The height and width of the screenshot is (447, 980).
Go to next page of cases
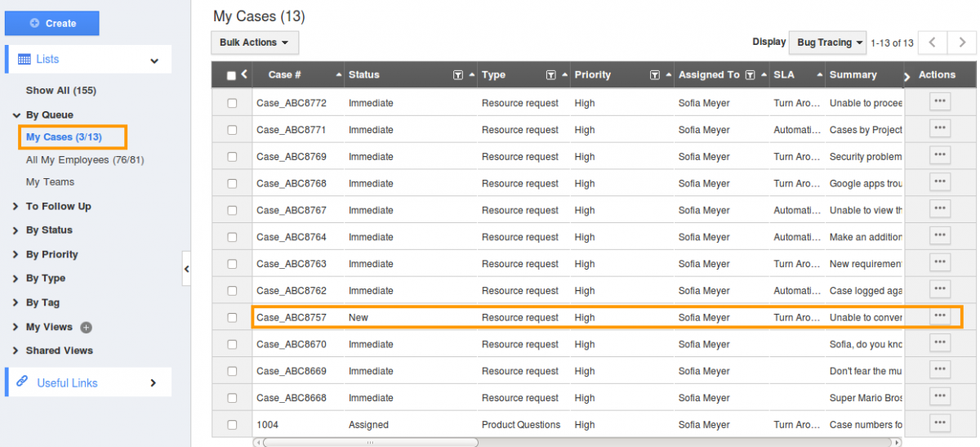pos(960,42)
